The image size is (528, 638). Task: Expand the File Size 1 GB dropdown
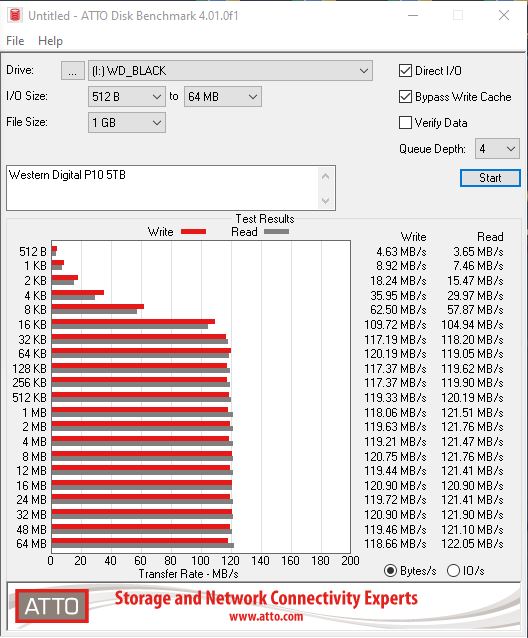click(127, 123)
